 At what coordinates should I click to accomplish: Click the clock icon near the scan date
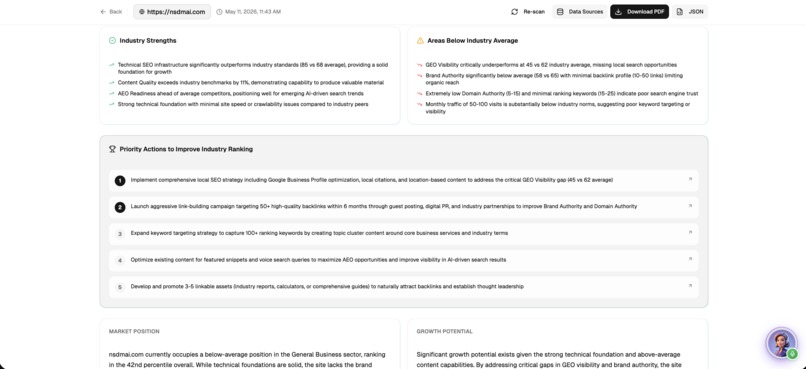coord(219,12)
